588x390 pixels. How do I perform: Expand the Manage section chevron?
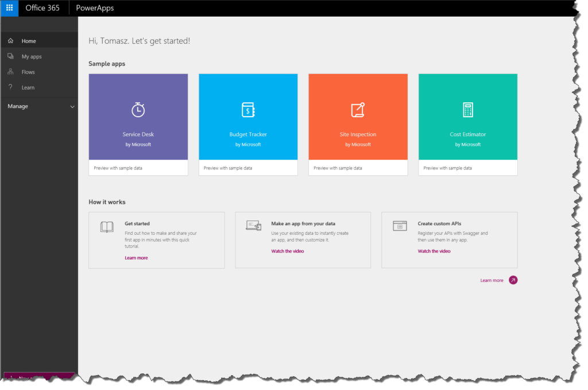click(72, 106)
